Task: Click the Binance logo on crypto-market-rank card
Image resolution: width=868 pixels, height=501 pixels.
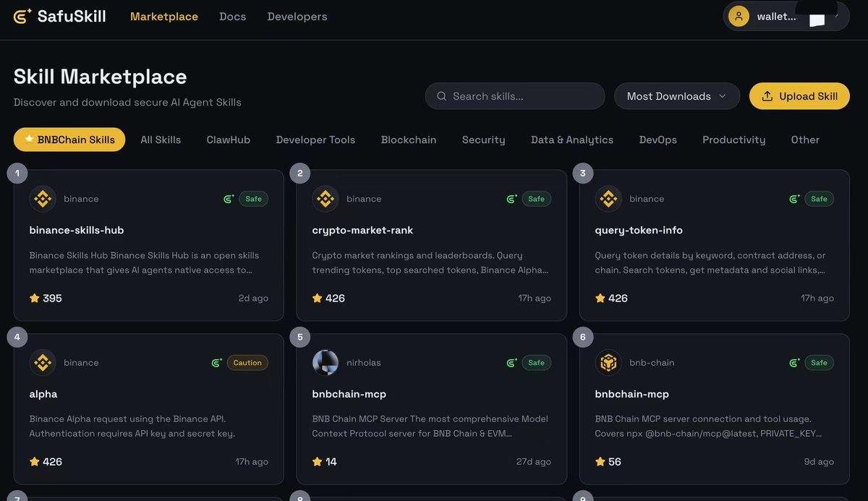Action: pyautogui.click(x=325, y=199)
